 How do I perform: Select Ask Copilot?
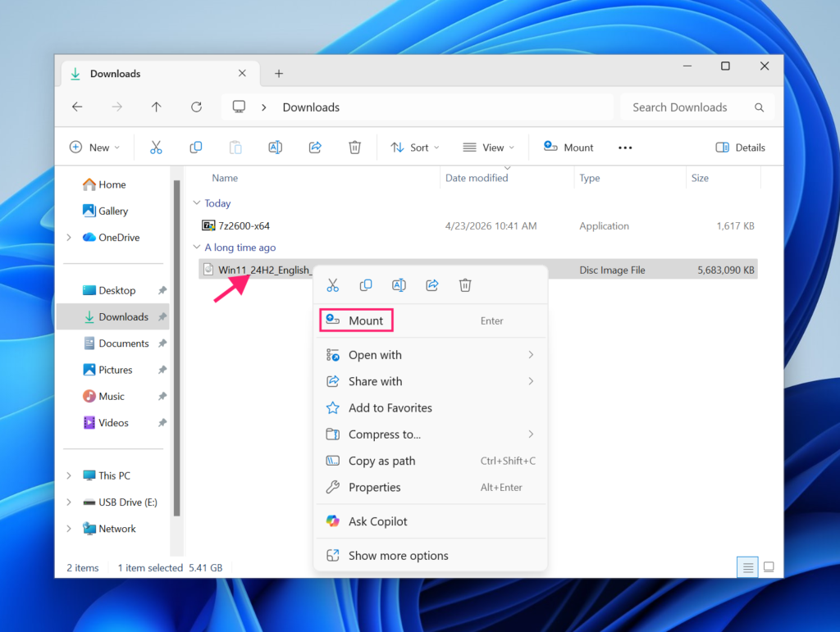[431, 522]
